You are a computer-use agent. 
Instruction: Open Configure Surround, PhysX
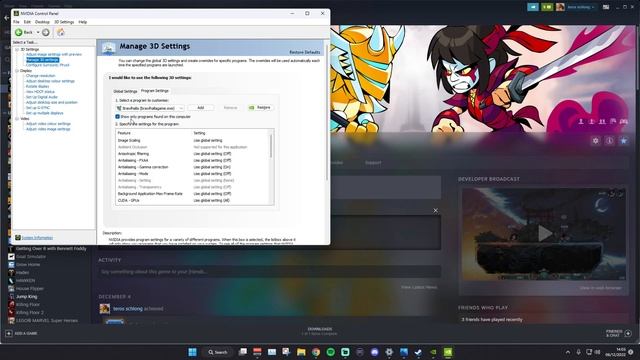pos(48,65)
